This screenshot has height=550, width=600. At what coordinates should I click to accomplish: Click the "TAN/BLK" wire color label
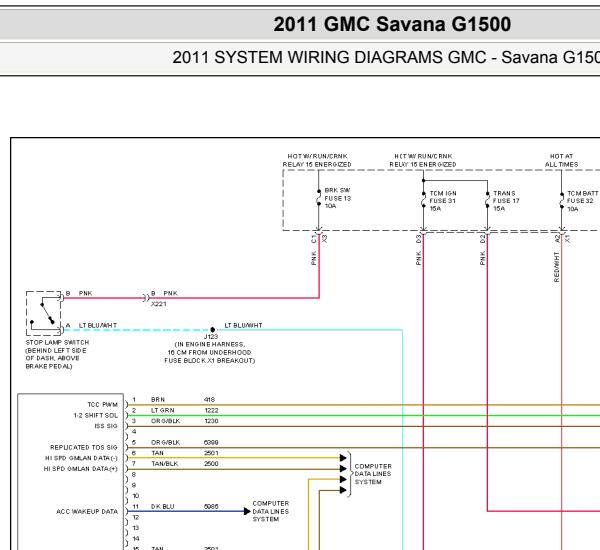(x=165, y=464)
